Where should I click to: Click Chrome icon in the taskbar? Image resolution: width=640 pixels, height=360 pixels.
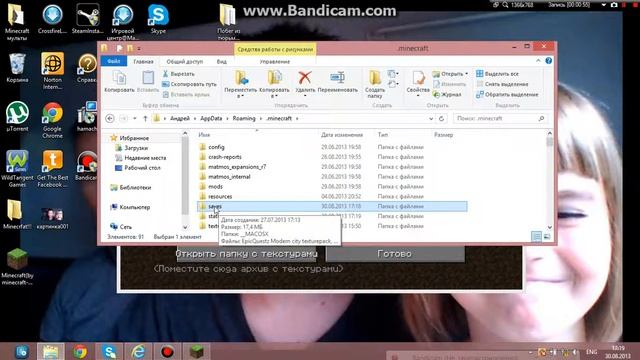point(80,351)
